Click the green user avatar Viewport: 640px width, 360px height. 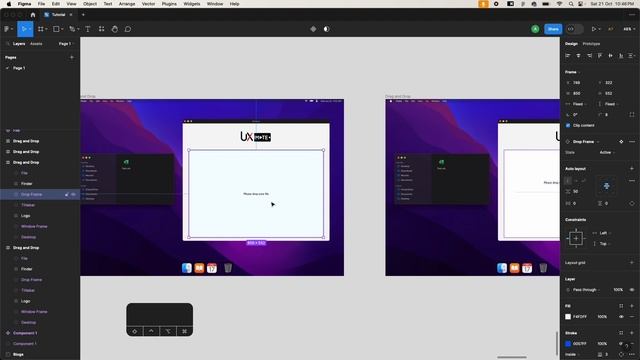tap(535, 29)
